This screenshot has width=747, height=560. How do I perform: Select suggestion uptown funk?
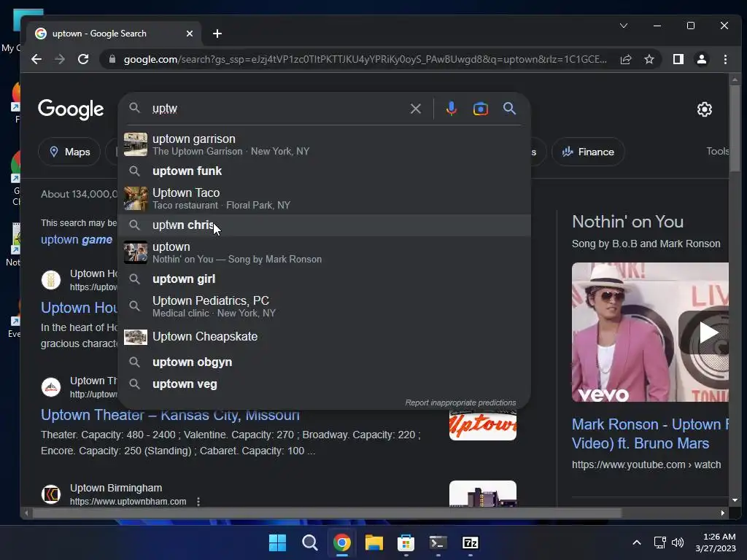tap(325, 171)
